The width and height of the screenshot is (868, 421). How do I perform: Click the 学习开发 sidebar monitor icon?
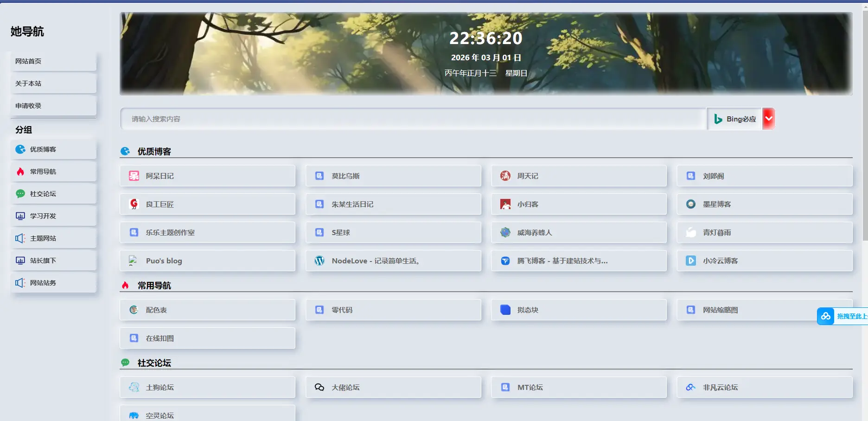[20, 216]
